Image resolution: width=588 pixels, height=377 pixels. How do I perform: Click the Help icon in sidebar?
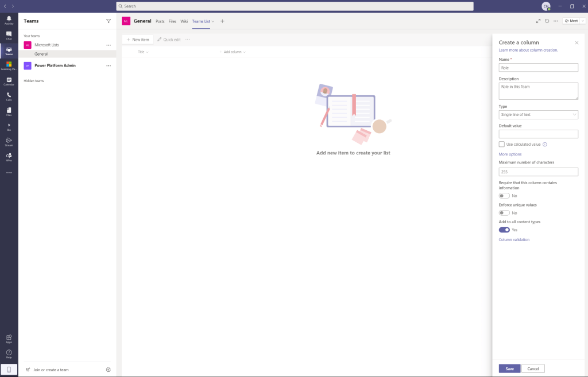pyautogui.click(x=9, y=353)
